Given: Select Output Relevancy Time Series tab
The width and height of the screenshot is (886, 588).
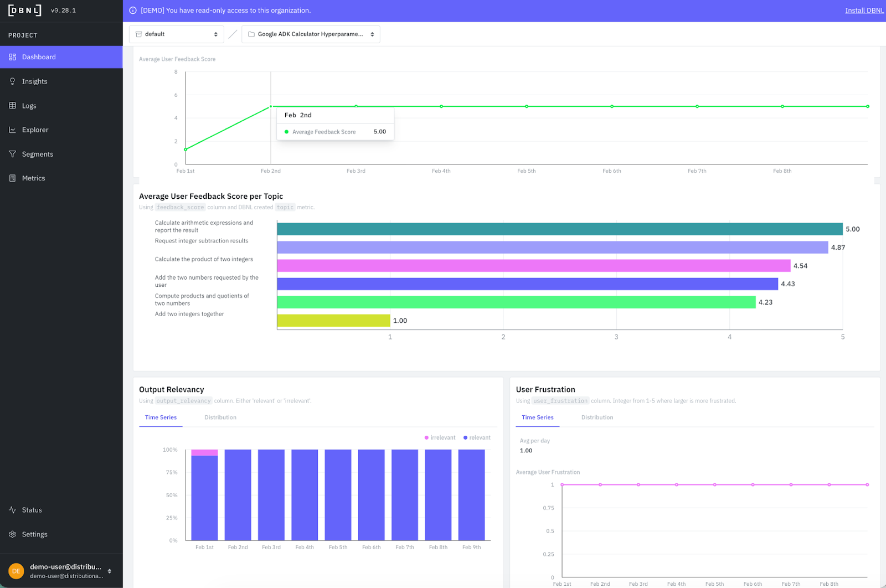Looking at the screenshot, I should point(161,417).
